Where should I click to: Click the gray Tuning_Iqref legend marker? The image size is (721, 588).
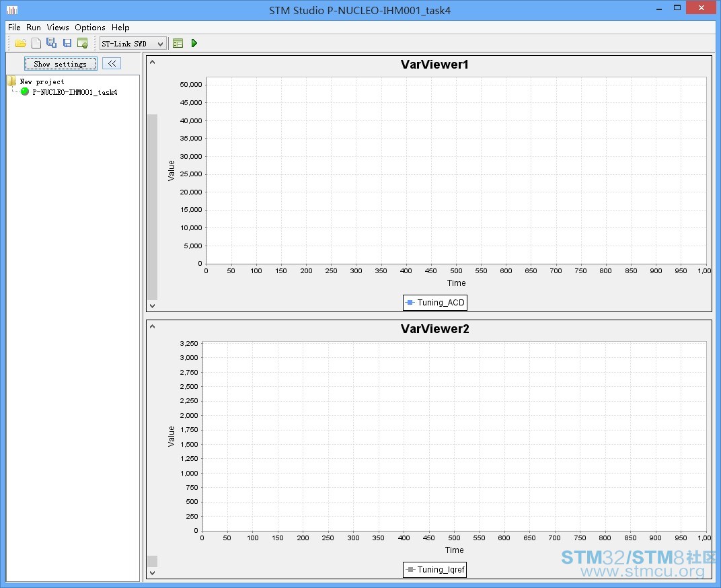[x=410, y=570]
